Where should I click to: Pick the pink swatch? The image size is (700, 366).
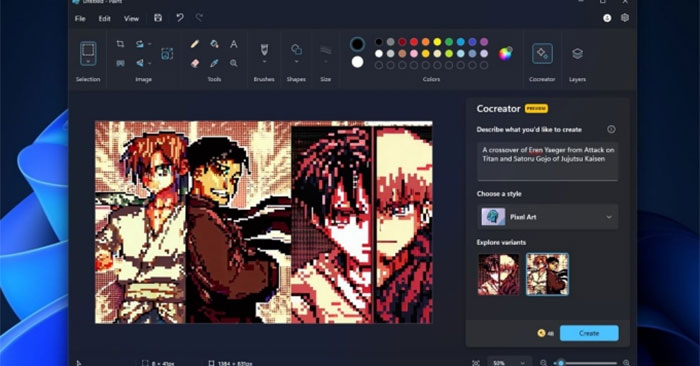[414, 54]
